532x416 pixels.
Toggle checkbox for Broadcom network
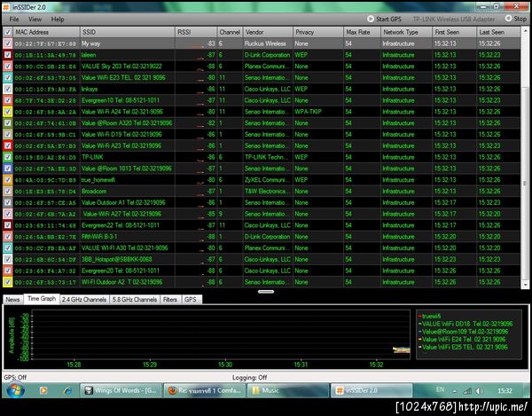tap(7, 191)
